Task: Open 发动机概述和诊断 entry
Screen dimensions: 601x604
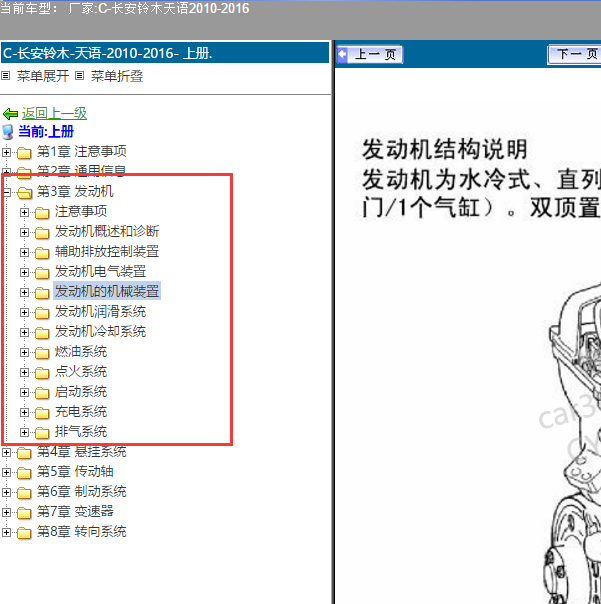Action: coord(107,231)
